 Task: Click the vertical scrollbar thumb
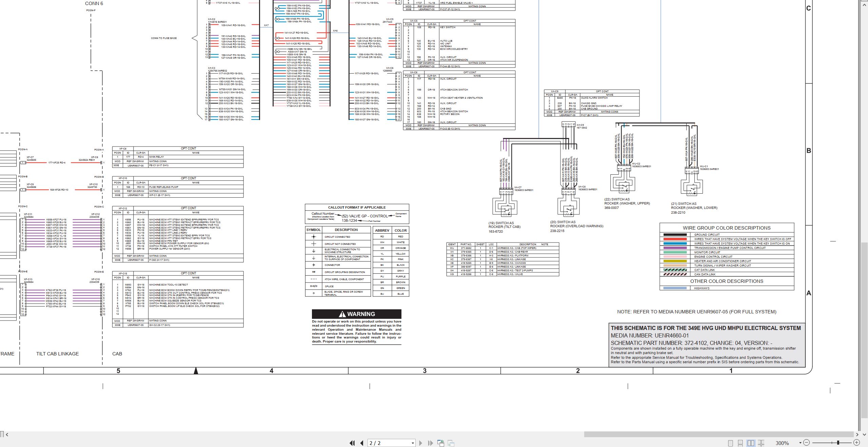tap(864, 331)
